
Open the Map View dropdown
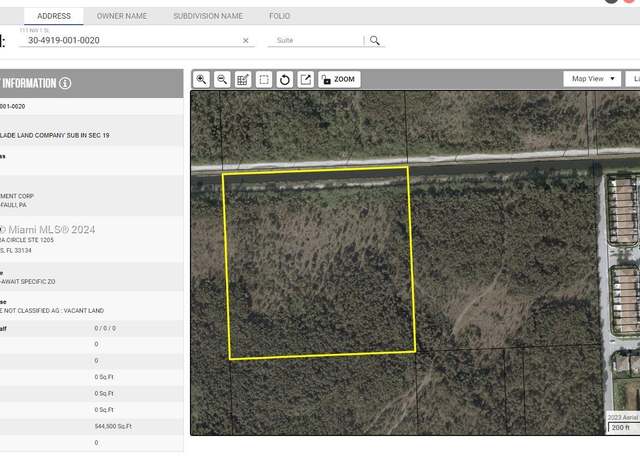click(592, 79)
